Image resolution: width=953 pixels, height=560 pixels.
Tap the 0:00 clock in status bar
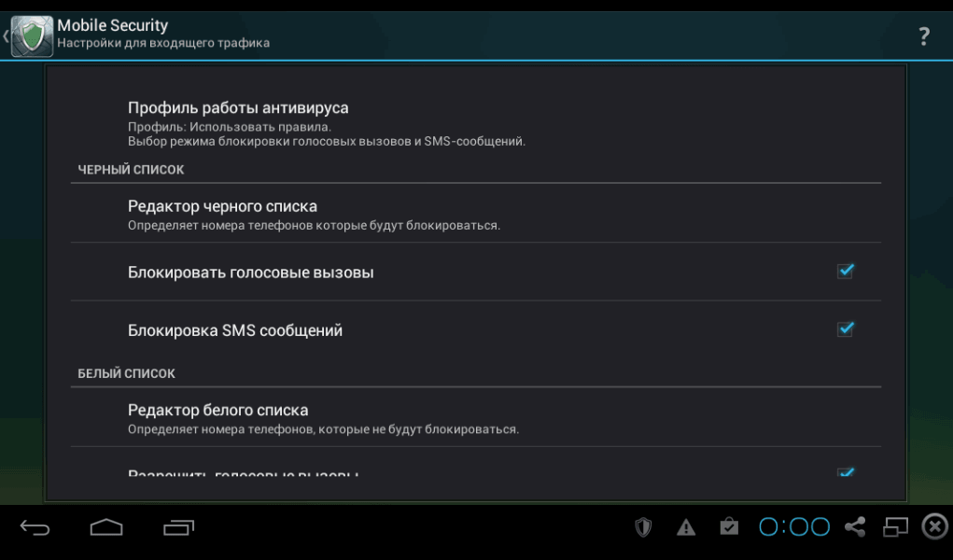pos(793,526)
